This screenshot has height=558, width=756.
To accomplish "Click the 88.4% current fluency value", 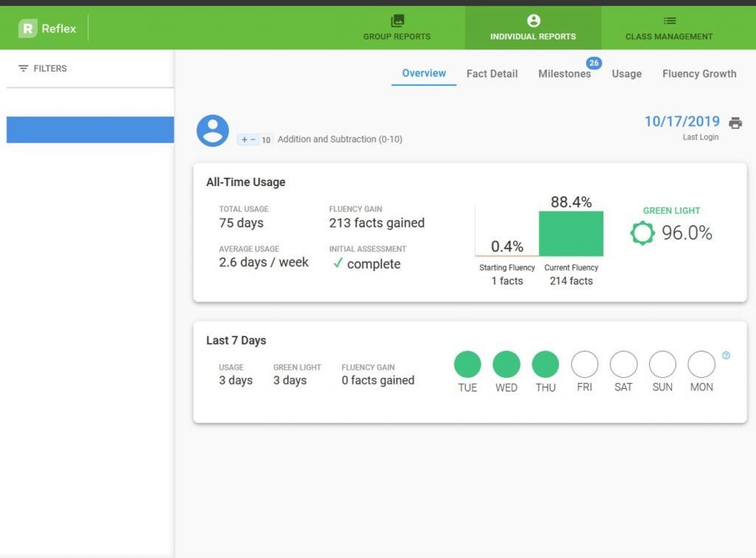I will (571, 202).
